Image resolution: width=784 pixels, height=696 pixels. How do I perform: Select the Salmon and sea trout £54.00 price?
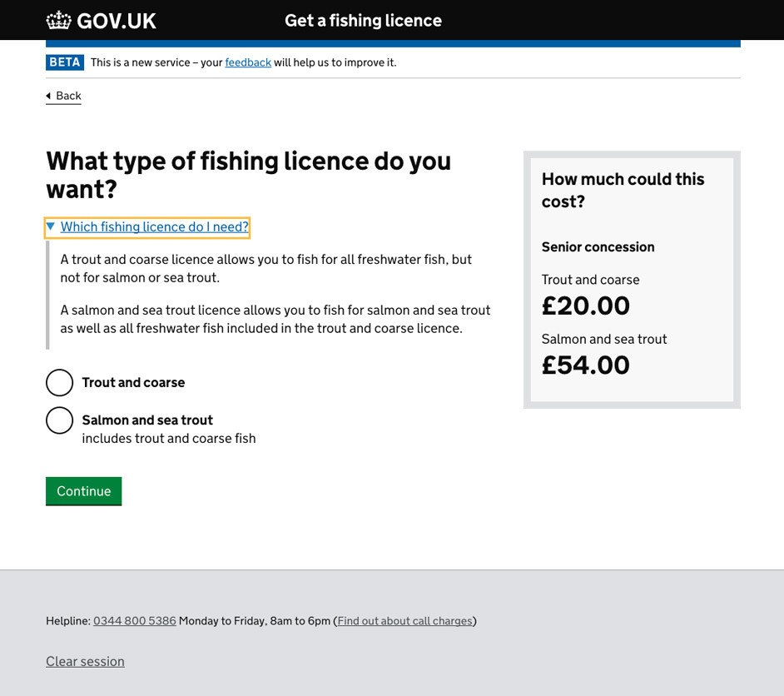[x=585, y=364]
